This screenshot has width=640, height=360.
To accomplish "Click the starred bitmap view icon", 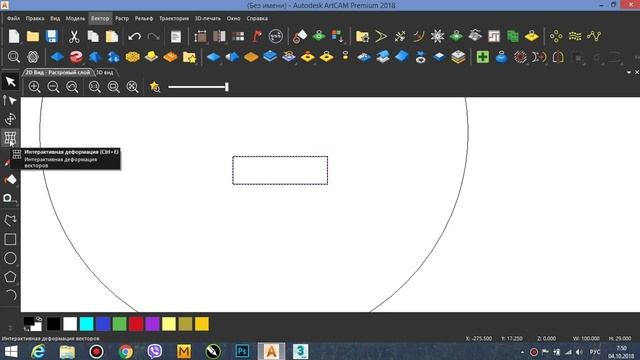I will click(155, 87).
